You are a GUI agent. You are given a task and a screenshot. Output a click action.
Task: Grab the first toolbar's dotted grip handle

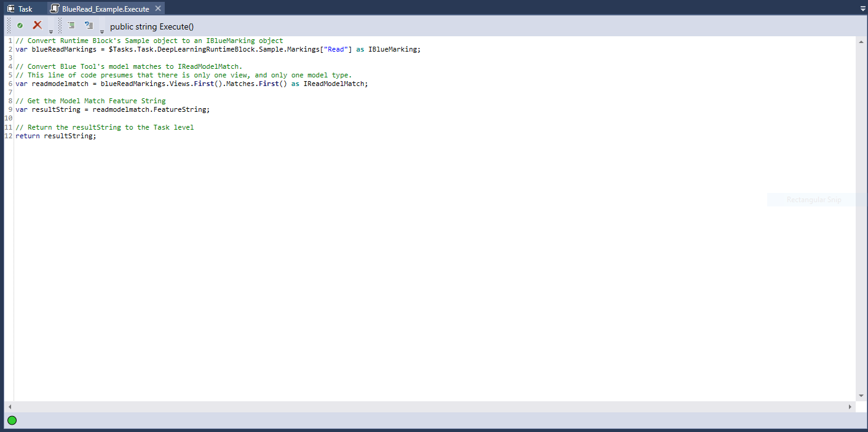click(9, 26)
